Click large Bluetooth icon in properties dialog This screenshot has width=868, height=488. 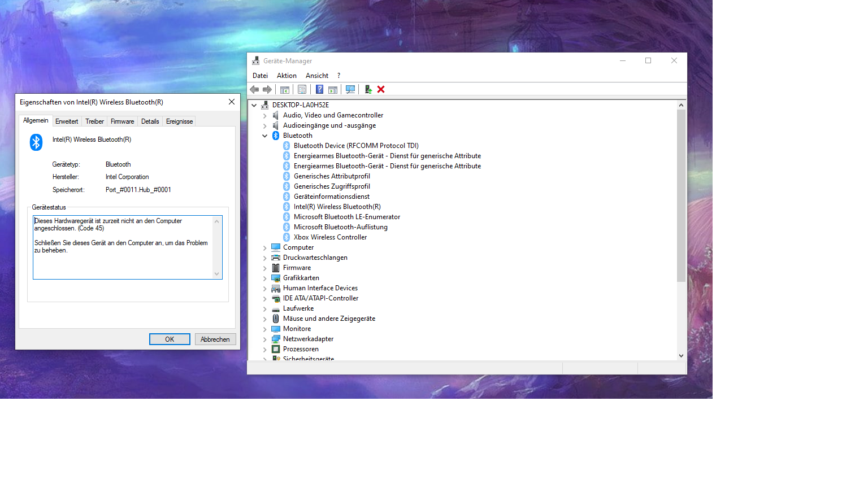tap(36, 142)
